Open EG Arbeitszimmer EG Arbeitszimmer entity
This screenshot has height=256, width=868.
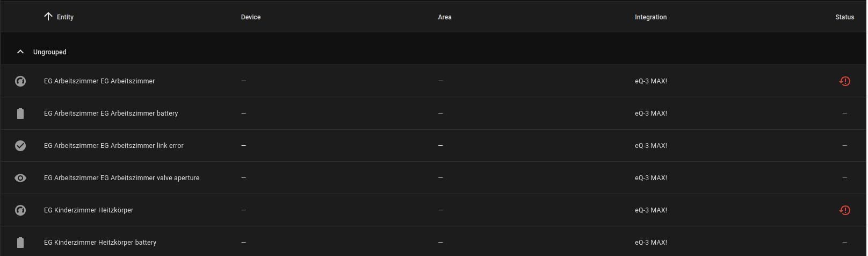point(99,81)
